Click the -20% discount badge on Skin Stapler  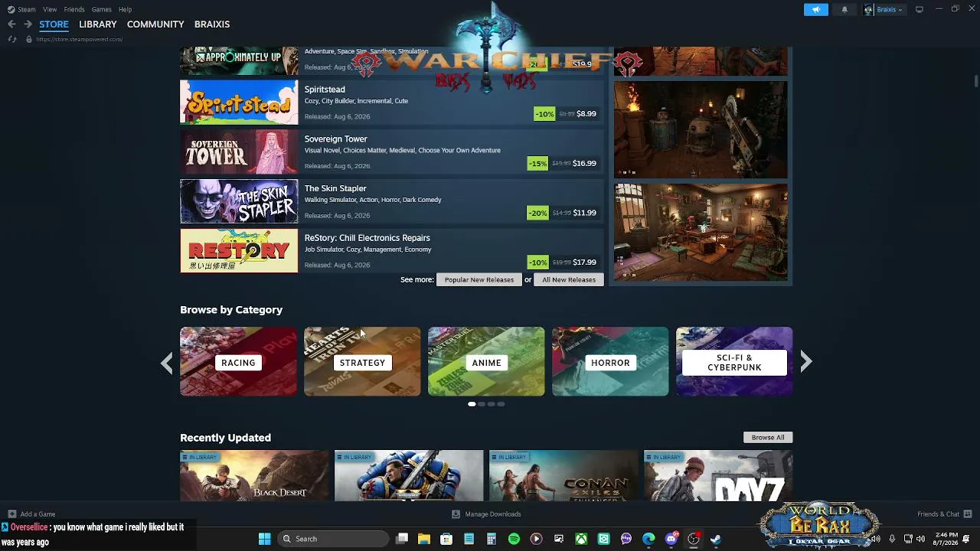click(537, 213)
